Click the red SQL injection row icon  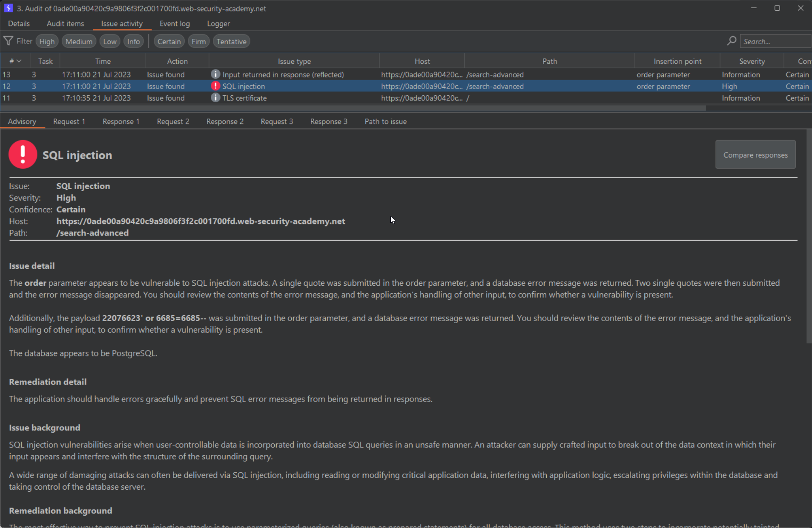[x=215, y=86]
